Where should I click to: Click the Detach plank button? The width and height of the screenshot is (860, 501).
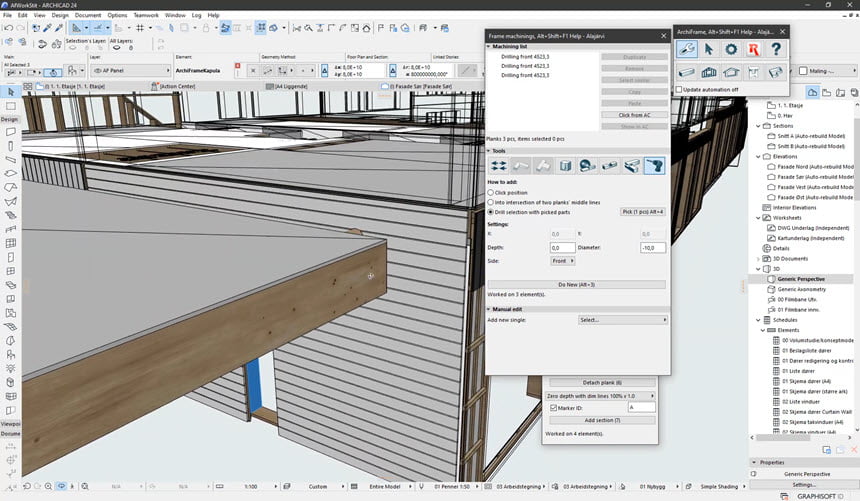pos(602,382)
